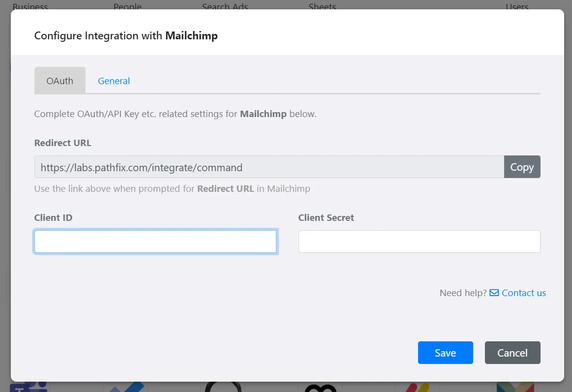Cancel the Mailchimp configuration dialog
572x392 pixels.
click(512, 353)
